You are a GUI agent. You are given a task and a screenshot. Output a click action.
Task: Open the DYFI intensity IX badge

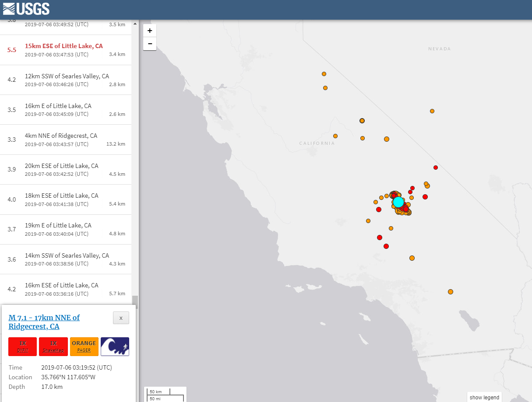pos(23,346)
